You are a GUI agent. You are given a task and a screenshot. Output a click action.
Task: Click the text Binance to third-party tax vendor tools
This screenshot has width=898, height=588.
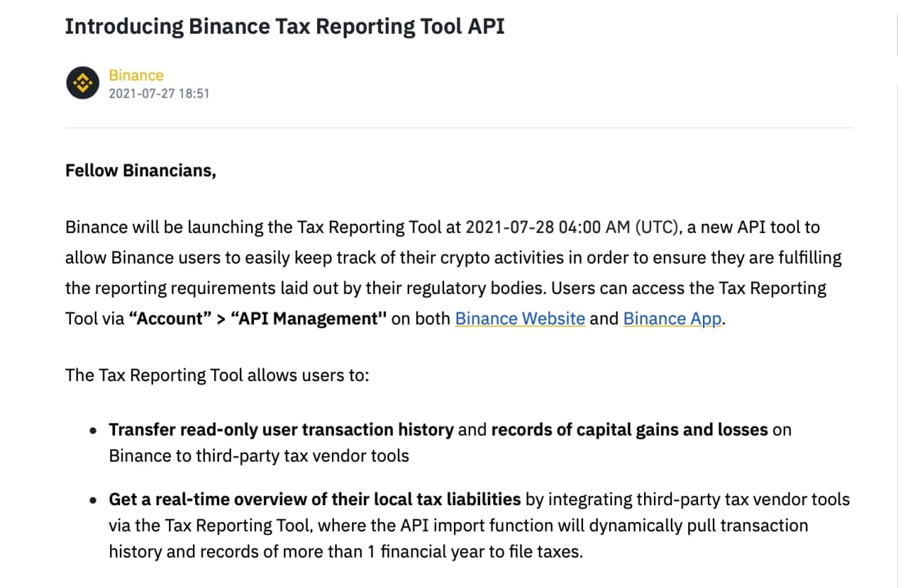[x=259, y=455]
